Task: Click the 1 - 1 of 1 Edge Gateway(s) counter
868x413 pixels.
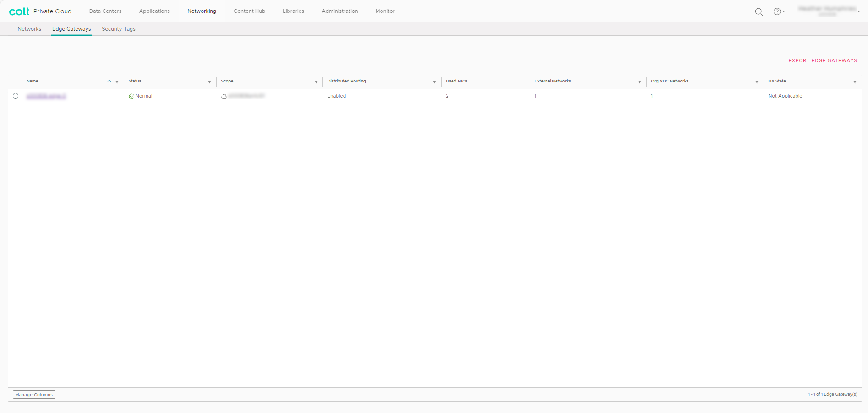Action: pyautogui.click(x=832, y=394)
